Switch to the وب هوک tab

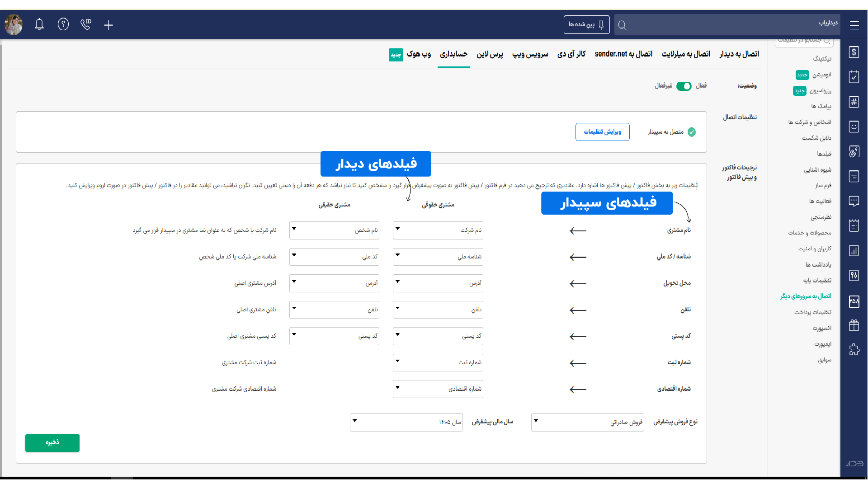tap(419, 54)
